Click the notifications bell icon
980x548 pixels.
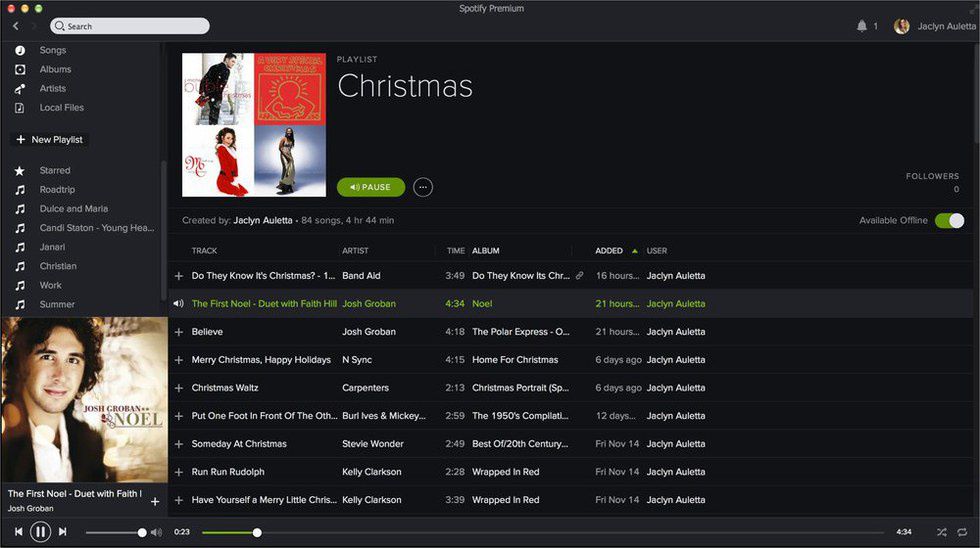point(862,26)
